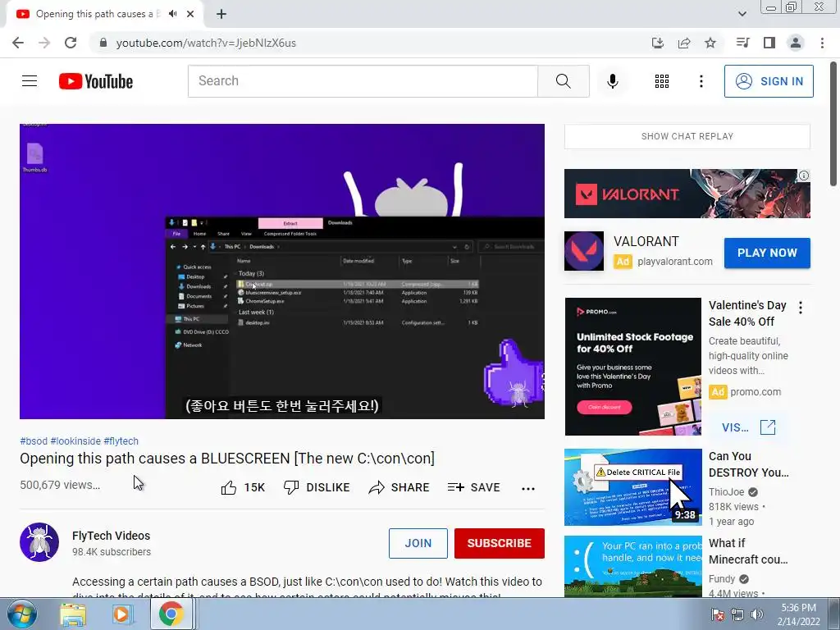Click the JOIN membership button
The height and width of the screenshot is (630, 840).
coord(418,543)
